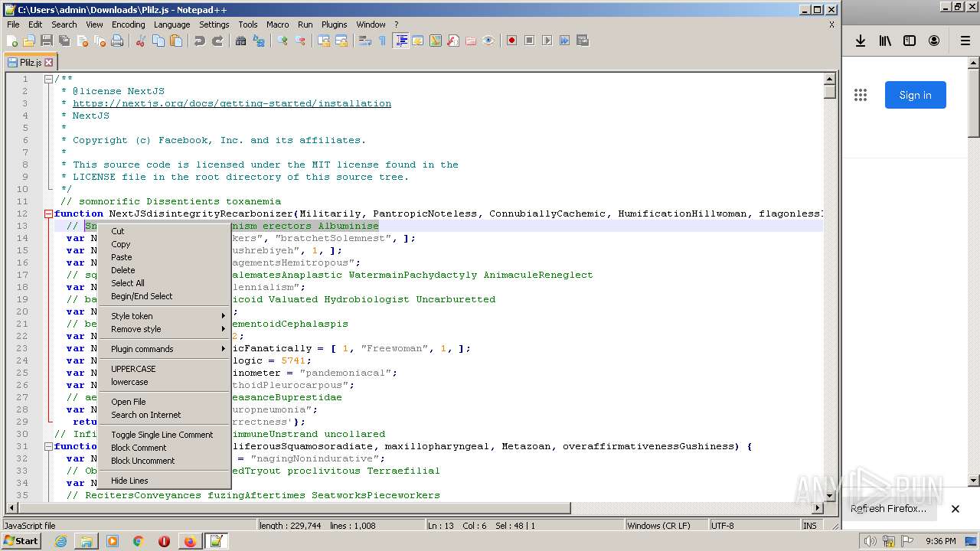Choose Select All from context menu
This screenshot has height=551, width=980.
pyautogui.click(x=165, y=283)
